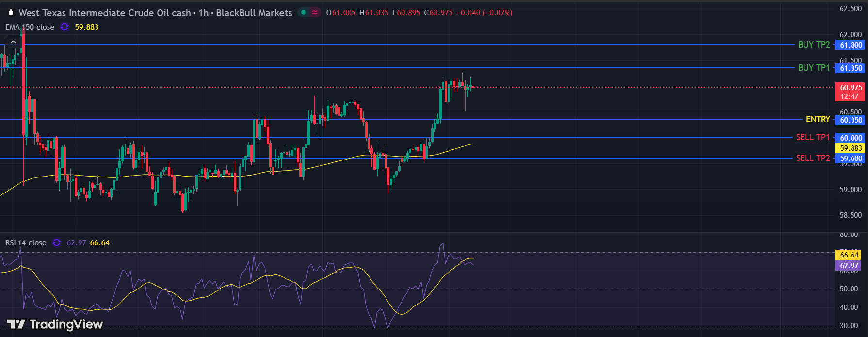Viewport: 868px width, 337px height.
Task: Click the purple icon beside EMA 150
Action: tap(64, 27)
